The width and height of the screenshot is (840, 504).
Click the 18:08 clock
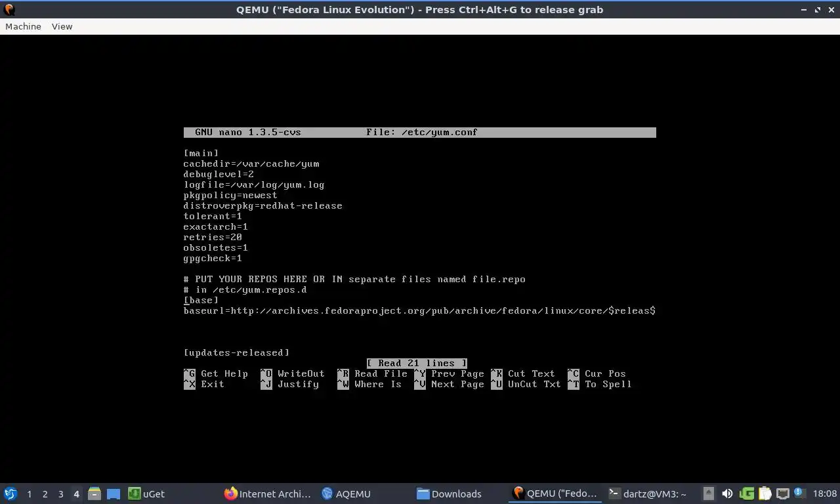[x=824, y=493]
